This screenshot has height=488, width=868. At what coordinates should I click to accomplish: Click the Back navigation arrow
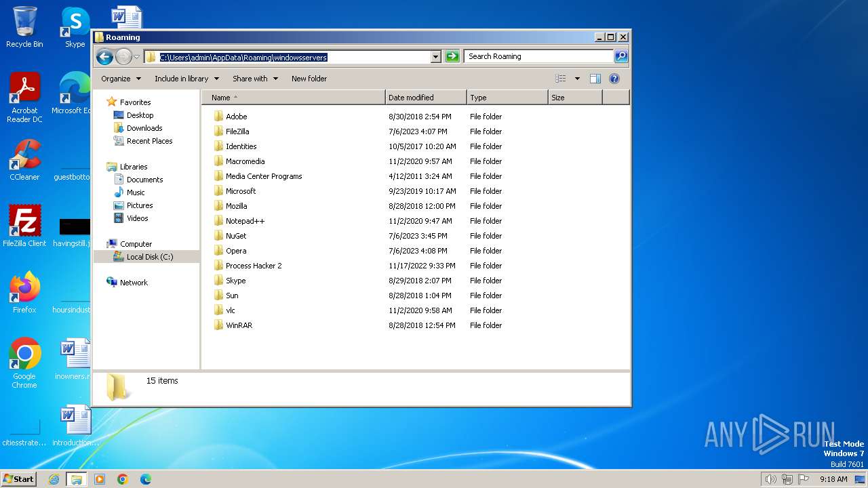pyautogui.click(x=104, y=57)
